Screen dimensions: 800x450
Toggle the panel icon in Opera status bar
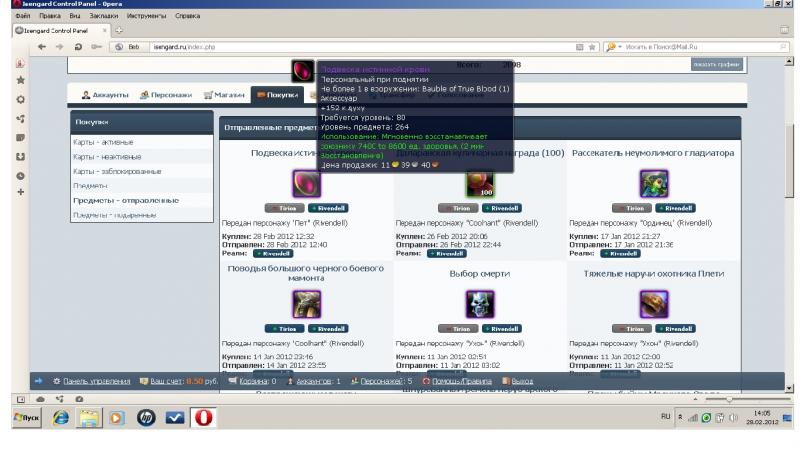point(21,399)
